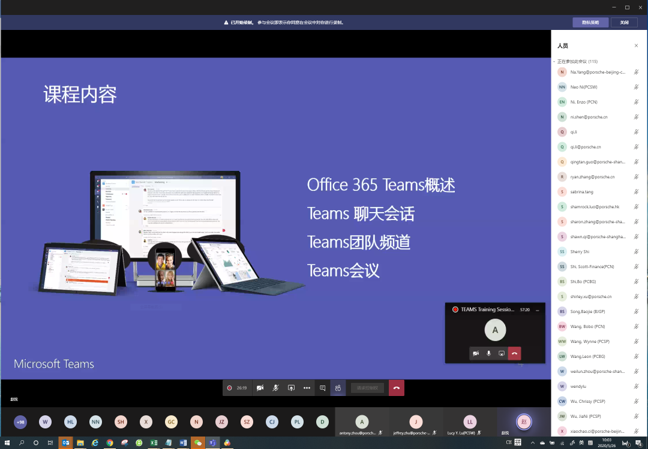Click muted mic icon beside Neo Ni
The width and height of the screenshot is (648, 449).
coord(636,87)
